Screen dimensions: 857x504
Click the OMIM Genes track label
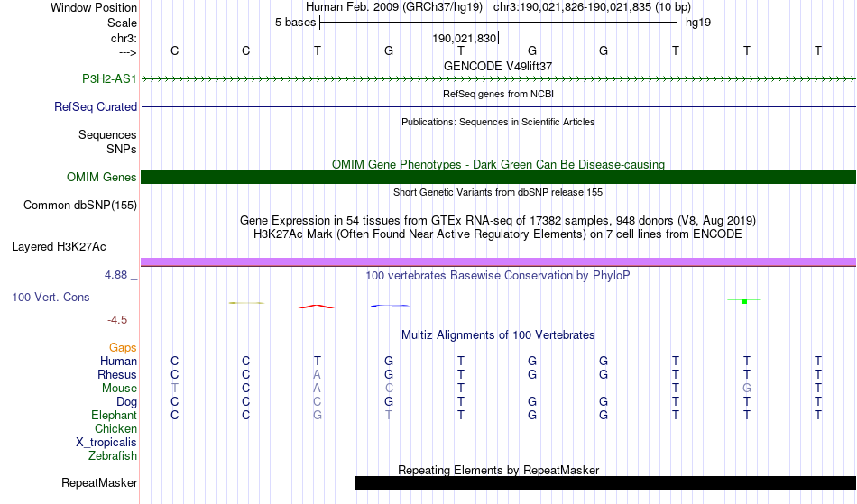[102, 178]
